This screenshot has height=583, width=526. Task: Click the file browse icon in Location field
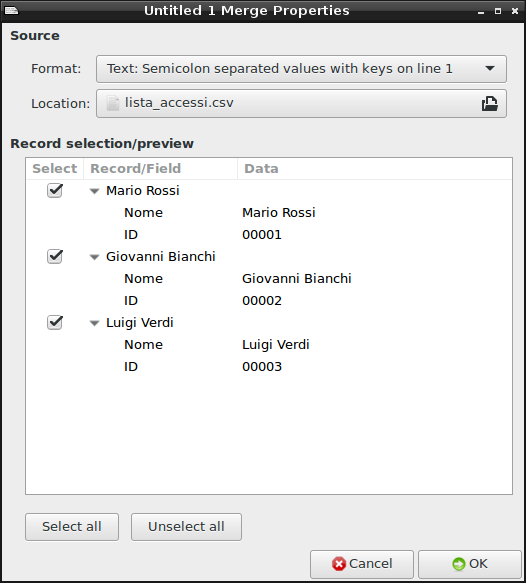[490, 103]
